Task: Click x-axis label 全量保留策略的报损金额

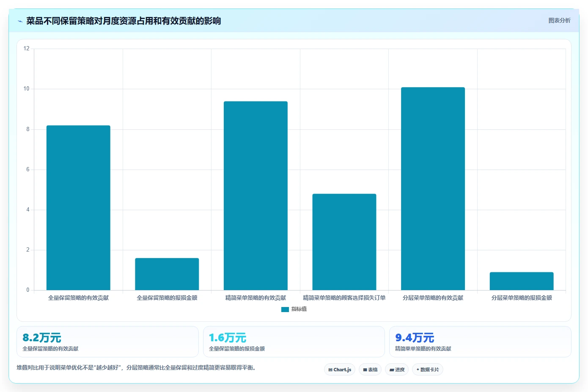Action: pos(167,298)
